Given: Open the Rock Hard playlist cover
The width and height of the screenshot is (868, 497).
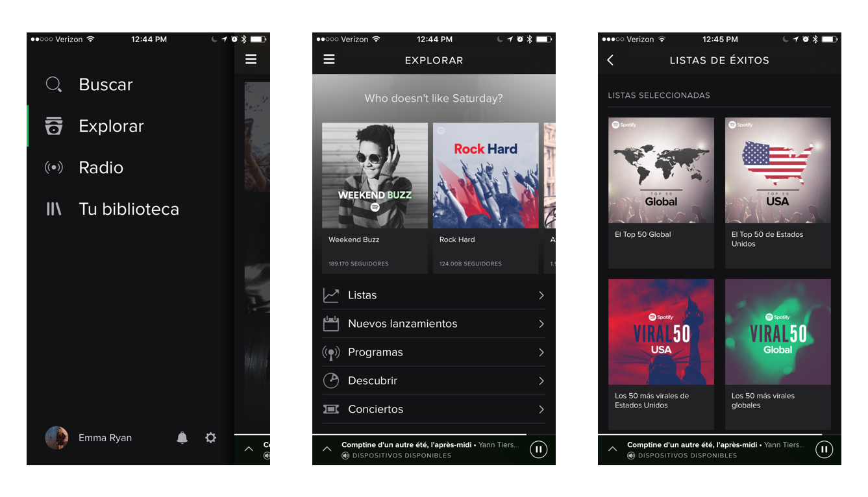Looking at the screenshot, I should [x=486, y=175].
